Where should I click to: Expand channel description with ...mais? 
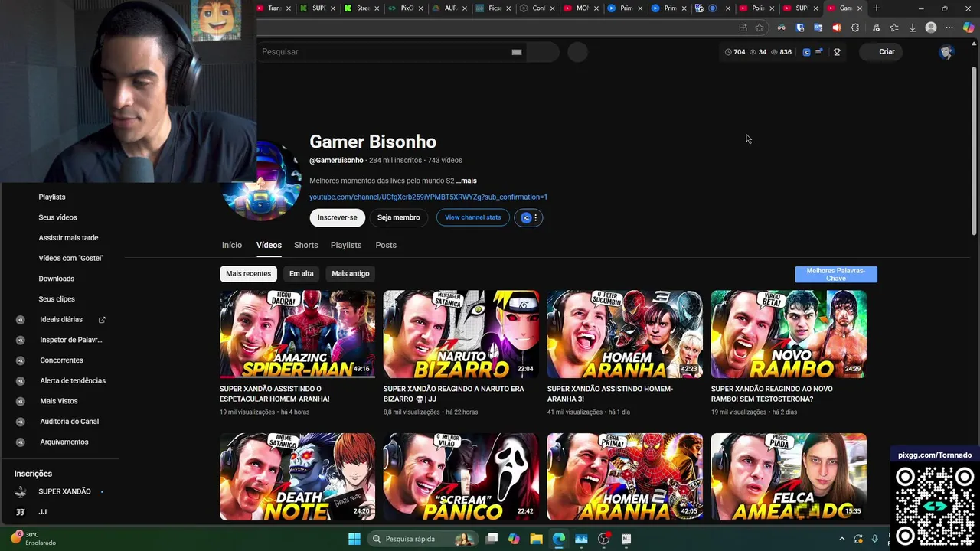pyautogui.click(x=466, y=181)
